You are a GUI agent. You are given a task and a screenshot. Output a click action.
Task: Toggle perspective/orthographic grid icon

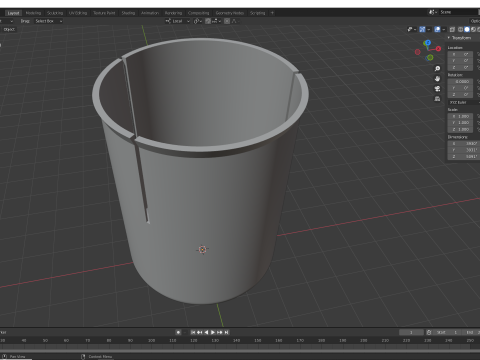coord(437,99)
